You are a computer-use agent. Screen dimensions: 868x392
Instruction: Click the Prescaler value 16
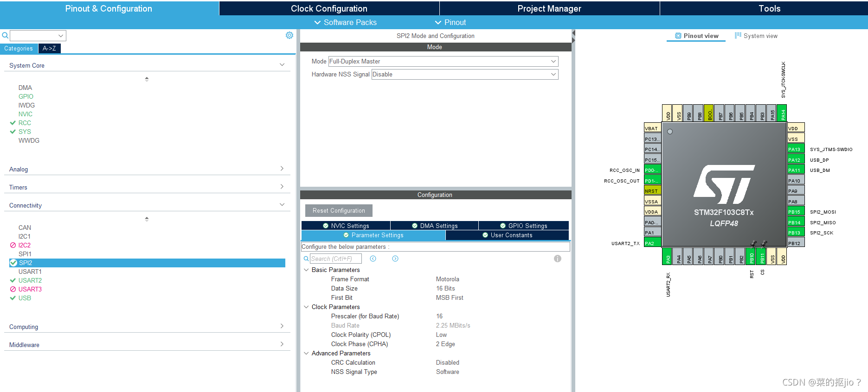pyautogui.click(x=439, y=316)
